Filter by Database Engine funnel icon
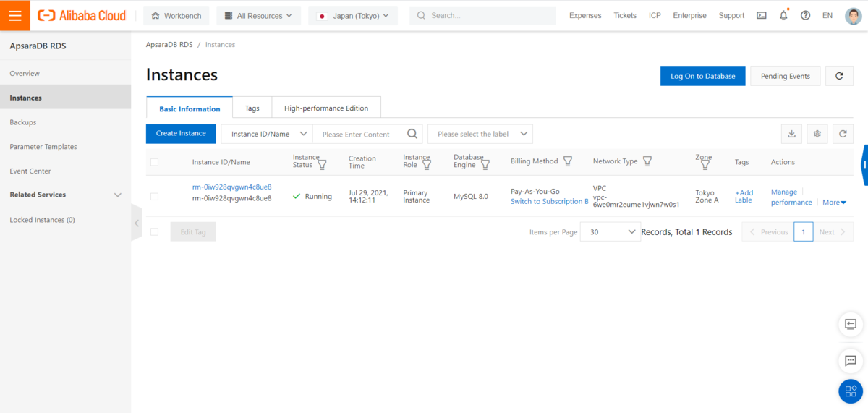 tap(485, 164)
